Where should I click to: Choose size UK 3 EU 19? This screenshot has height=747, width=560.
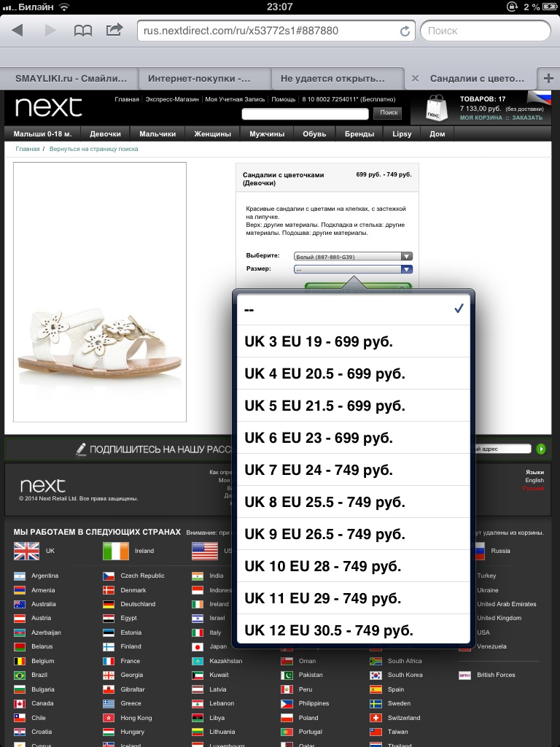click(354, 341)
